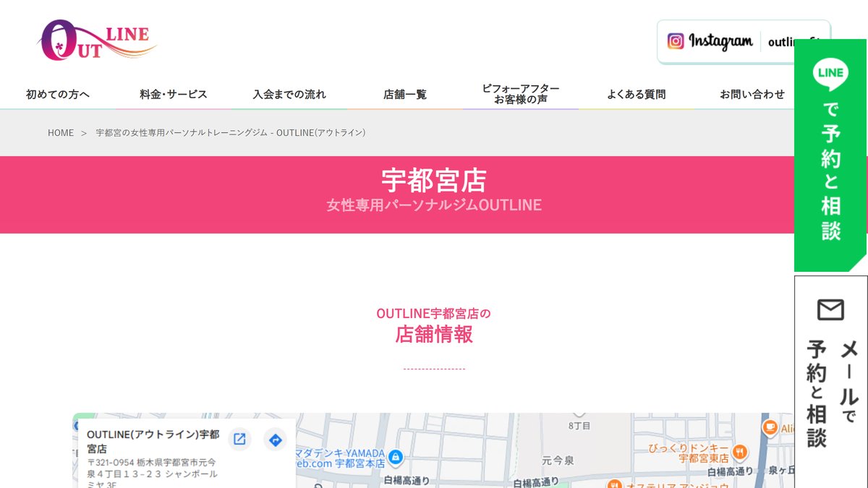Open the 料金・サービス menu item
The height and width of the screenshot is (488, 868).
[x=174, y=94]
